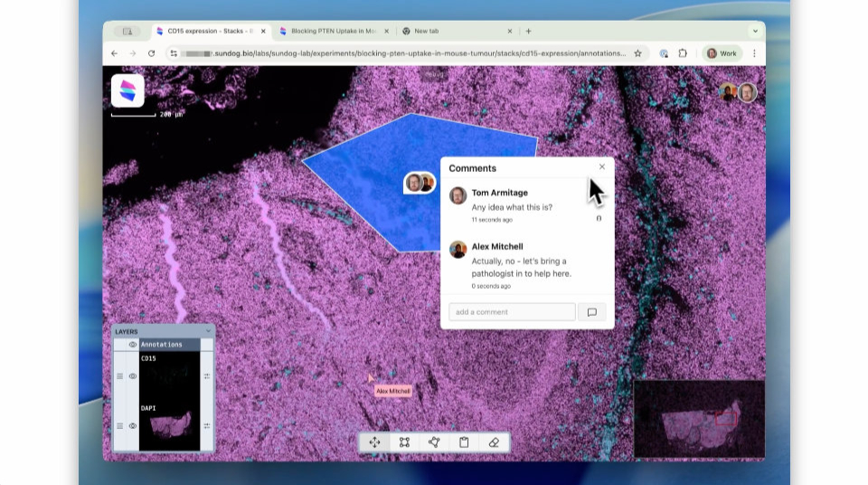
Task: Toggle visibility of the Annotations layer
Action: pos(133,345)
